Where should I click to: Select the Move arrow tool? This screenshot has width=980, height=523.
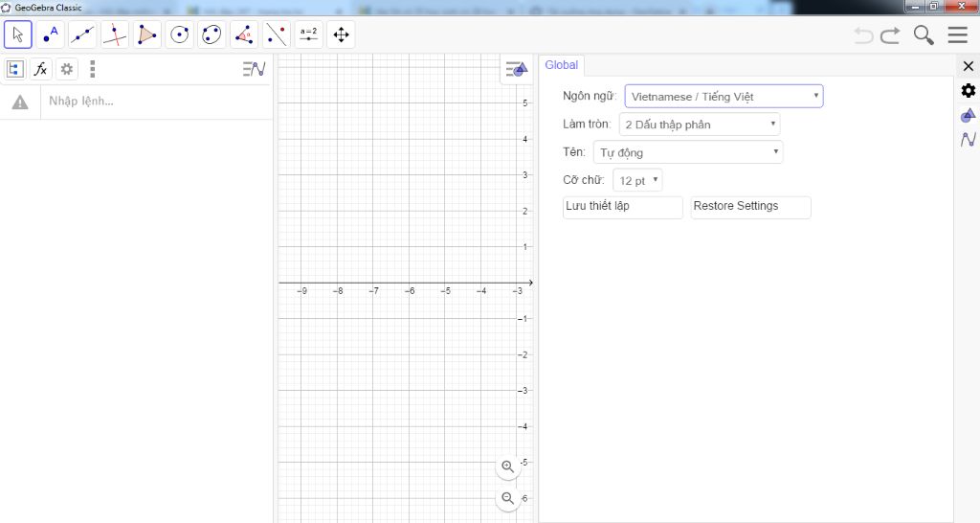[x=18, y=34]
